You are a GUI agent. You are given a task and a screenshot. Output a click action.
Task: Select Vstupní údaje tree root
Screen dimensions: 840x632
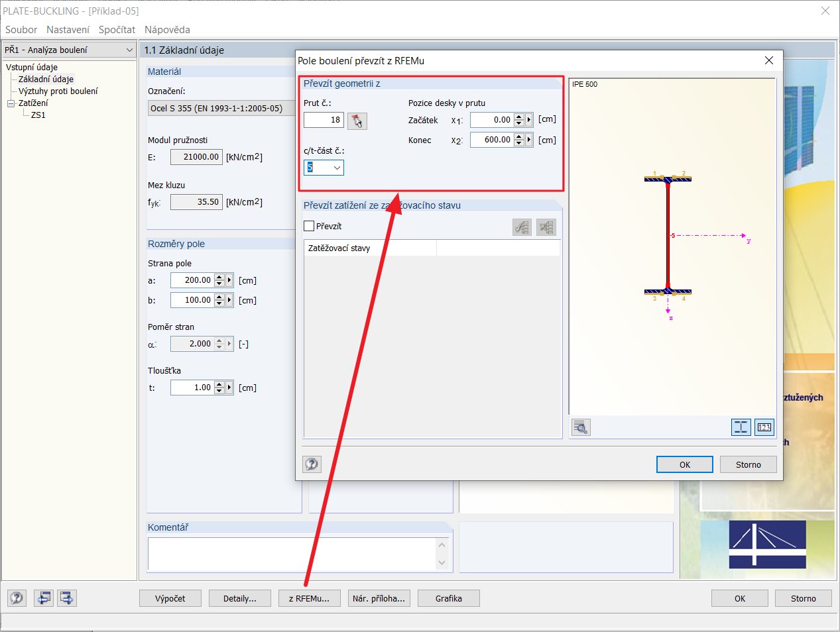point(32,67)
